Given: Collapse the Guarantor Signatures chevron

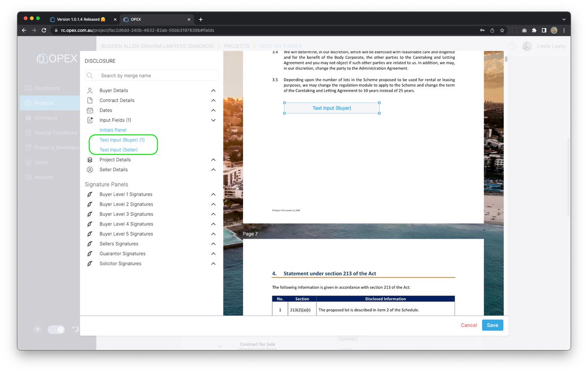Looking at the screenshot, I should 213,253.
